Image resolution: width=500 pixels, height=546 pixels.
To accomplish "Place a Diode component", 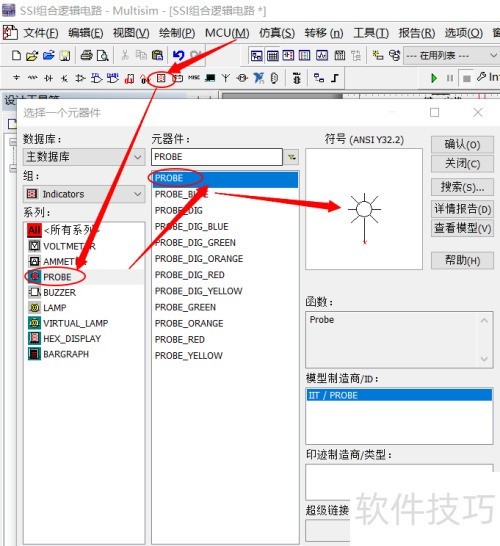I will click(48, 78).
